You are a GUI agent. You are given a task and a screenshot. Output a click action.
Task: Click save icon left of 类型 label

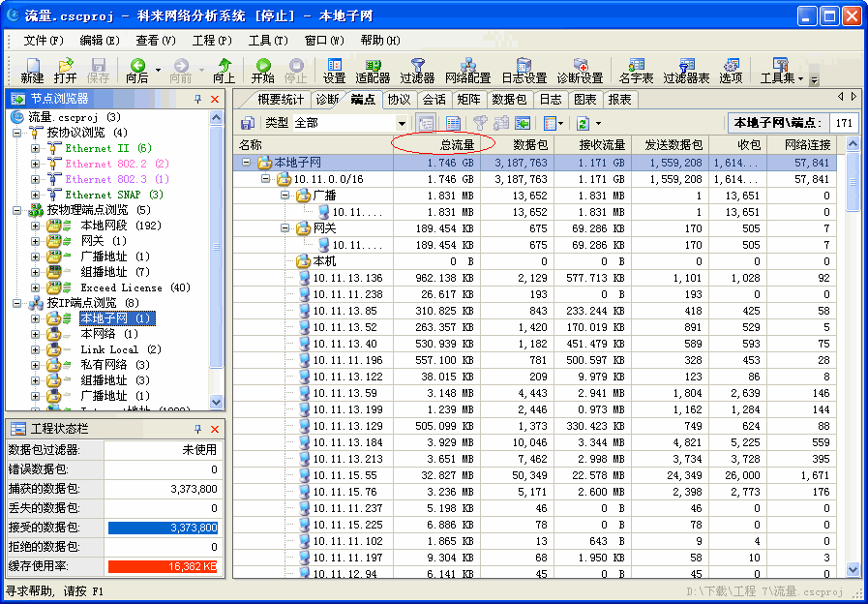(248, 123)
